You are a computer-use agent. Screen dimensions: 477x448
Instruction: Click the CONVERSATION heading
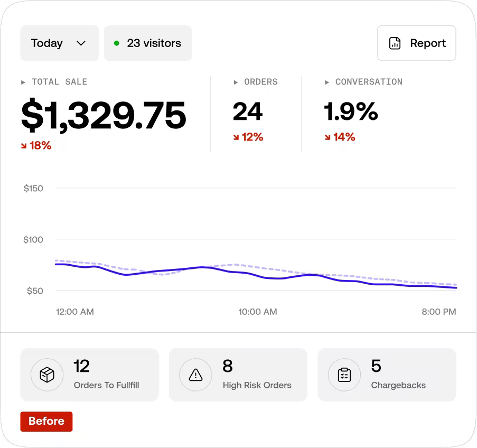[x=369, y=82]
